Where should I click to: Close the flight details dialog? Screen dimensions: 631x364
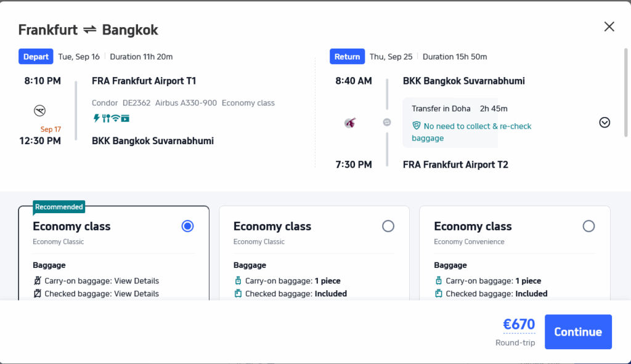609,26
